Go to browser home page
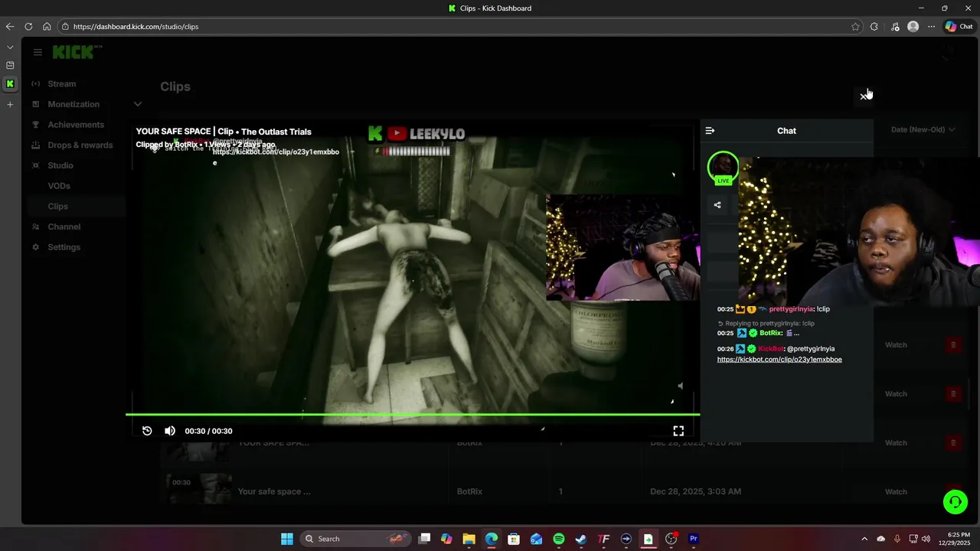This screenshot has height=551, width=980. 47,26
